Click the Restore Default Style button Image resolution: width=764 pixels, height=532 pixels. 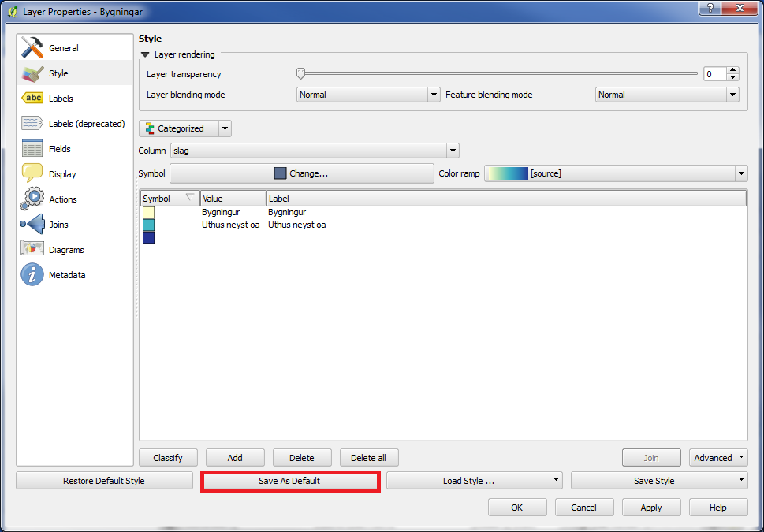tap(104, 480)
